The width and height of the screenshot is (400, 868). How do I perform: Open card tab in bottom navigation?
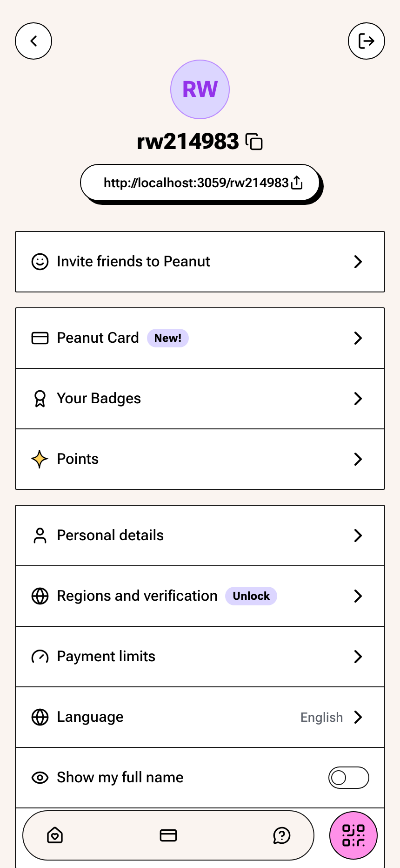[x=168, y=835]
